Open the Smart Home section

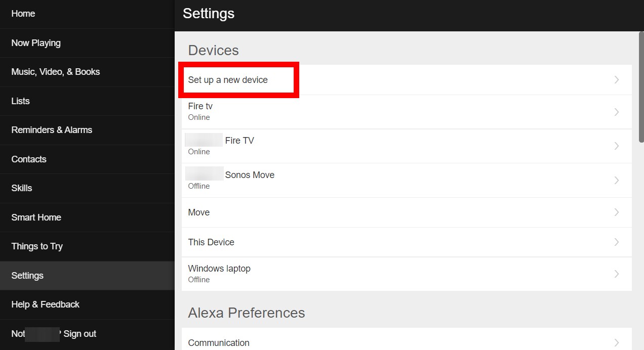(36, 217)
